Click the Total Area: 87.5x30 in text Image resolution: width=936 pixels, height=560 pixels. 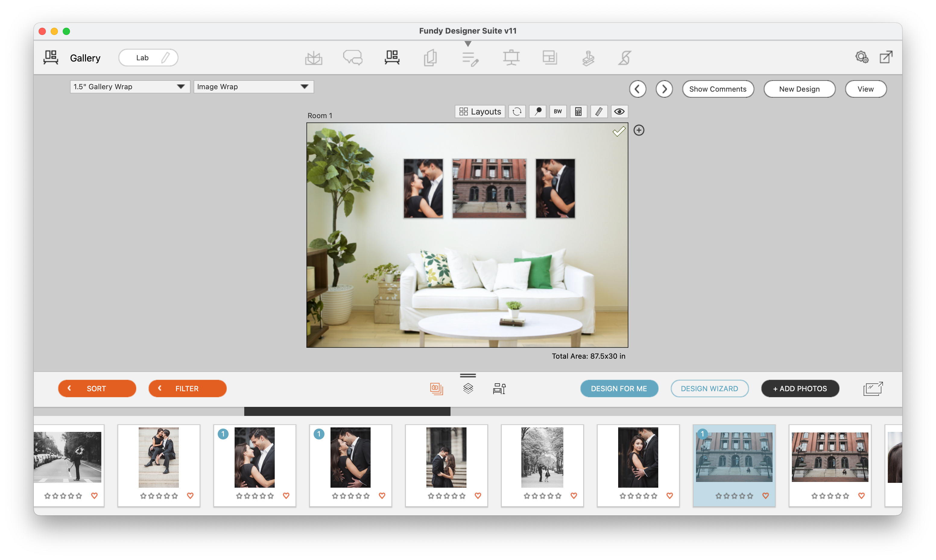coord(588,356)
